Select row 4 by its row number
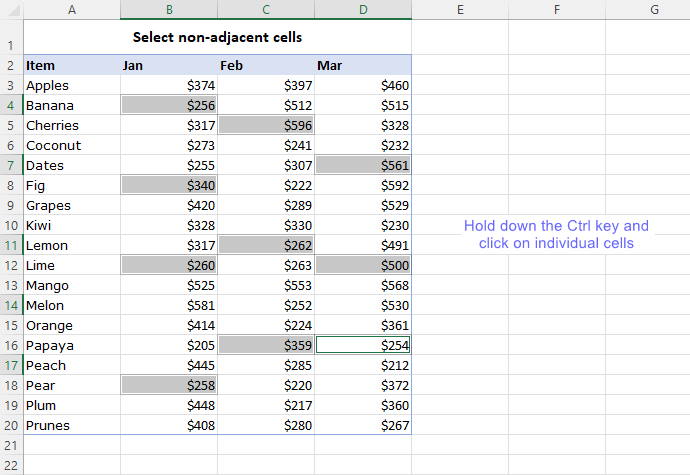This screenshot has height=475, width=690. click(11, 105)
